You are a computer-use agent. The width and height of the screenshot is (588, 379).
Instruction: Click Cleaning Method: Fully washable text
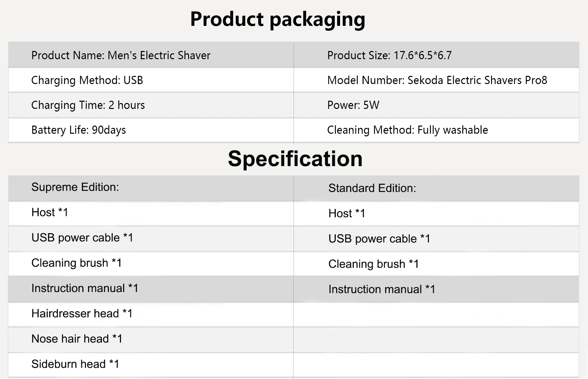click(407, 130)
